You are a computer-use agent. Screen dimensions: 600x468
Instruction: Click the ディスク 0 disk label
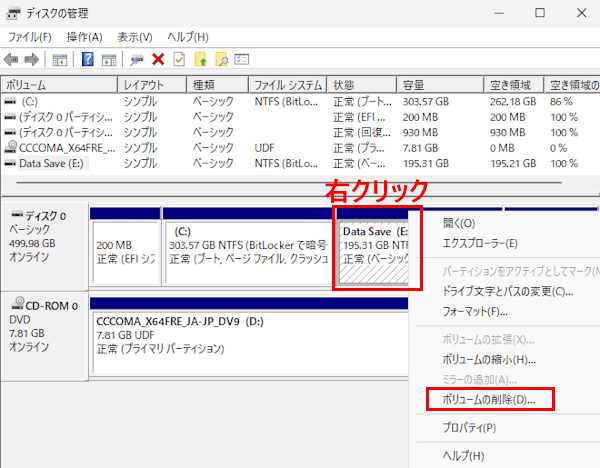point(44,245)
